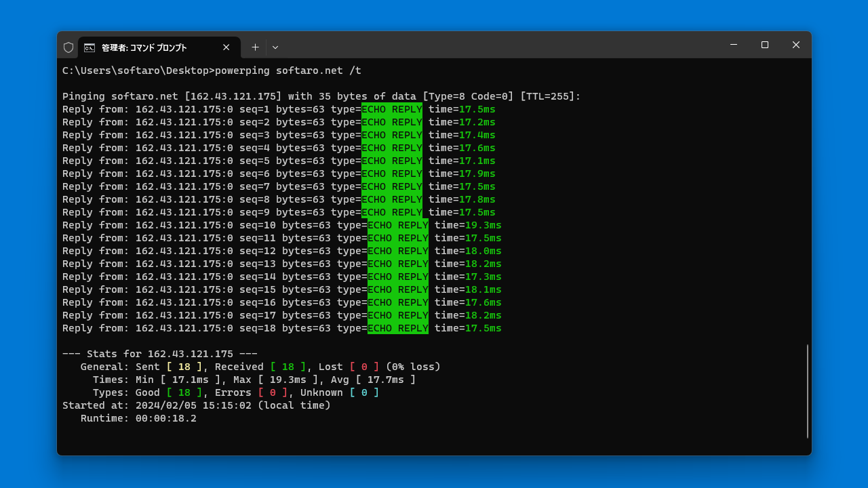
Task: Click the seq=16 reply line
Action: pos(282,302)
